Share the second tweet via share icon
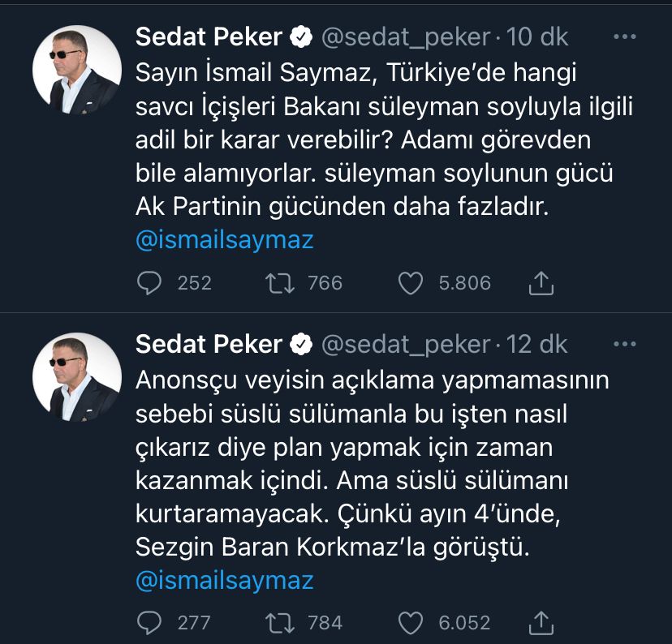The height and width of the screenshot is (644, 672). coord(541,623)
